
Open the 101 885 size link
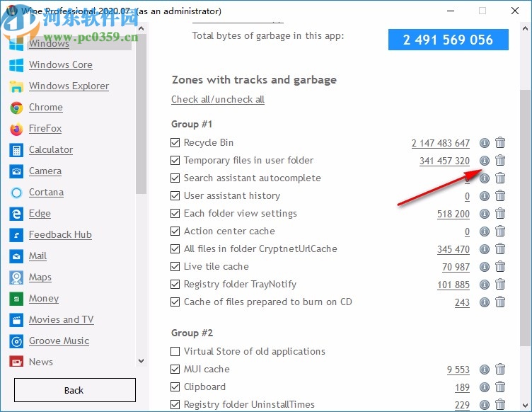click(453, 285)
